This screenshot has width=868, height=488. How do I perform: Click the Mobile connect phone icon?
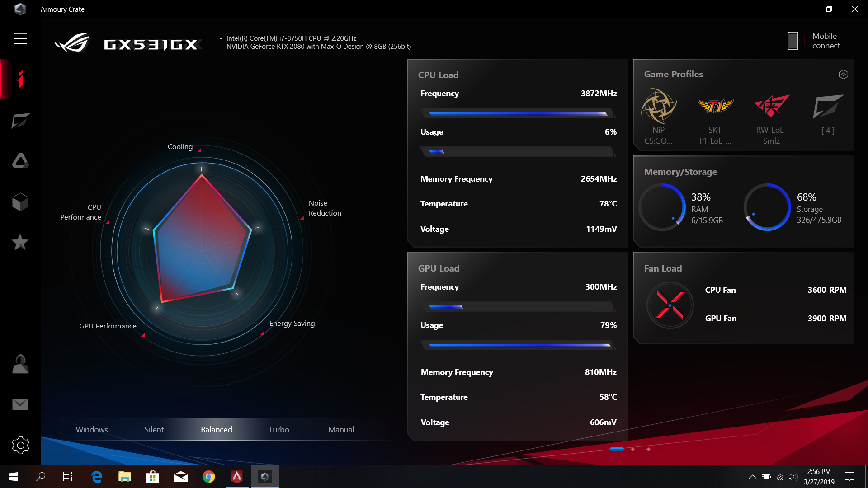[793, 41]
